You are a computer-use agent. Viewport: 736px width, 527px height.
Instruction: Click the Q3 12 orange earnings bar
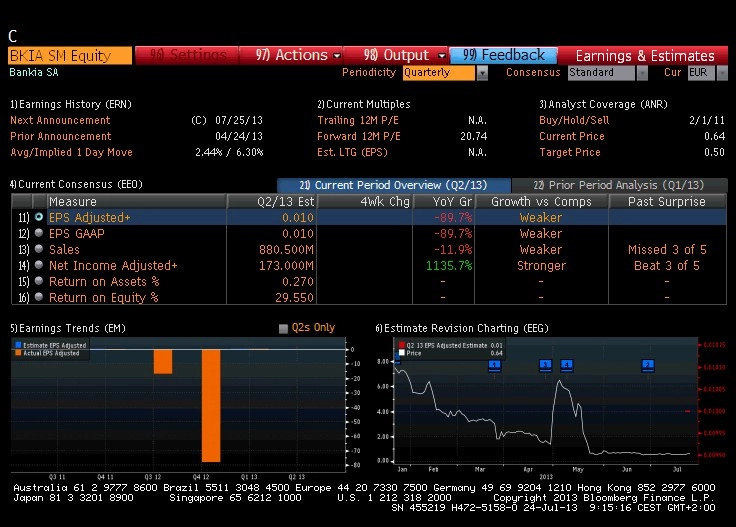tap(163, 362)
